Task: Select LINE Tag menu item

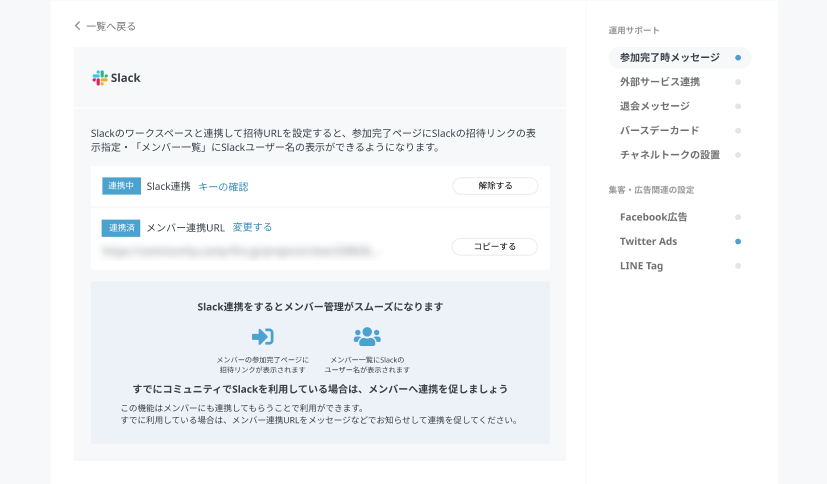Action: (x=641, y=266)
